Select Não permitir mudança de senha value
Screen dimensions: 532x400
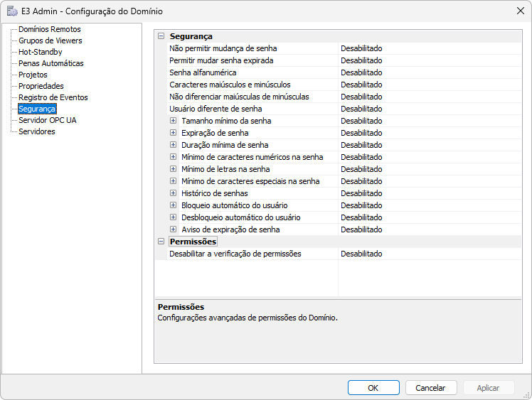pos(361,48)
